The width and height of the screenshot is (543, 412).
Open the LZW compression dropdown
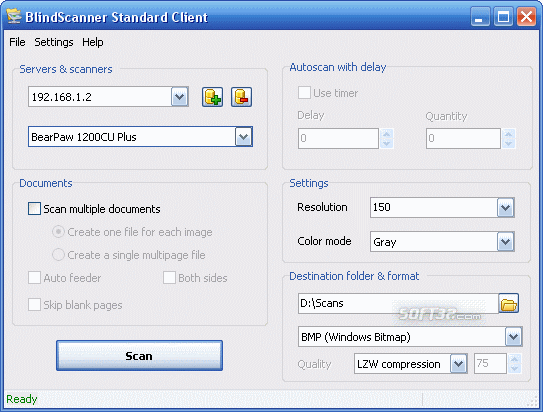459,364
